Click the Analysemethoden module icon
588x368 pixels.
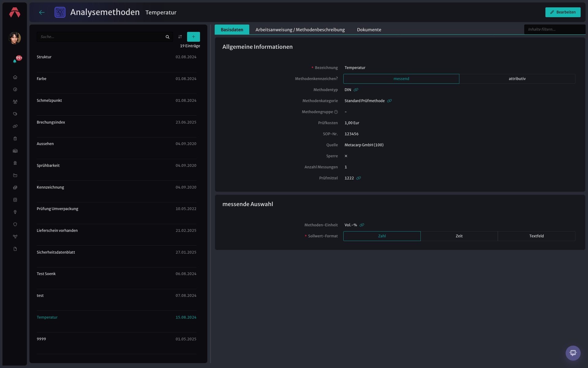60,12
